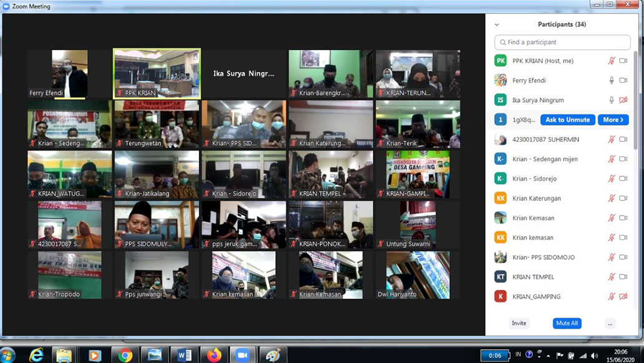Click the disabled camera icon for KRIAN_GAMPING
644x363 pixels.
[623, 296]
